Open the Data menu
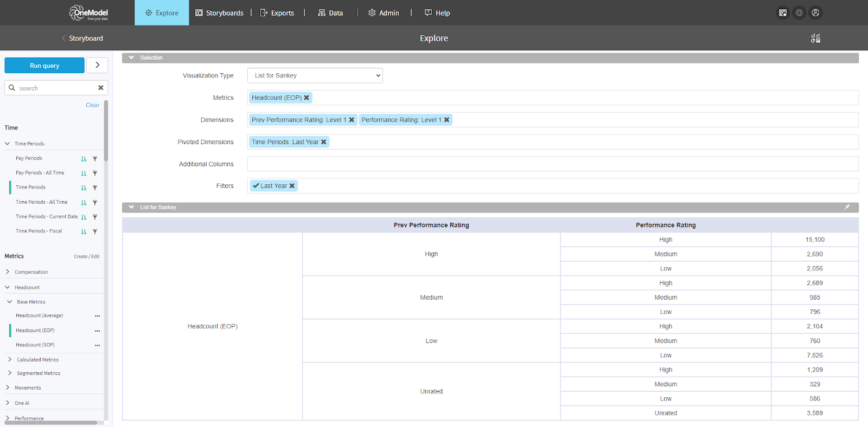The width and height of the screenshot is (868, 427). (330, 12)
